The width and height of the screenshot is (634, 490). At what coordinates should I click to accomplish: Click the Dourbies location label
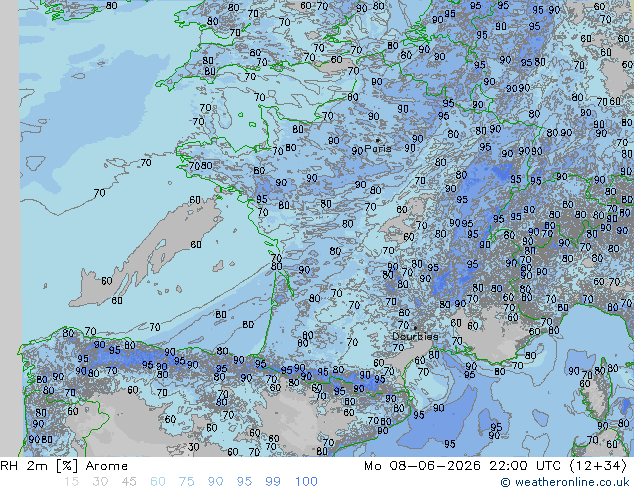coord(415,336)
